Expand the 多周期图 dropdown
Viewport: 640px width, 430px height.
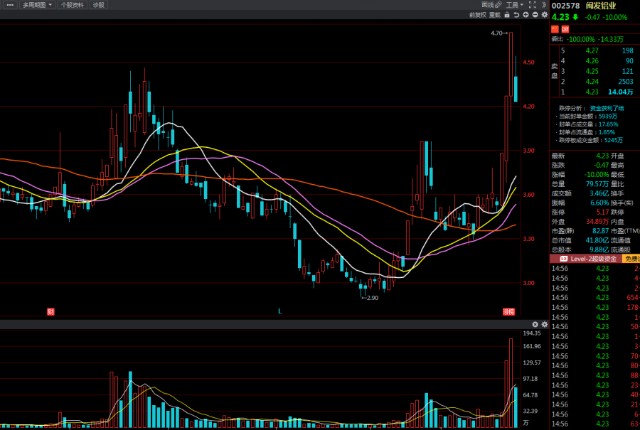[36, 5]
